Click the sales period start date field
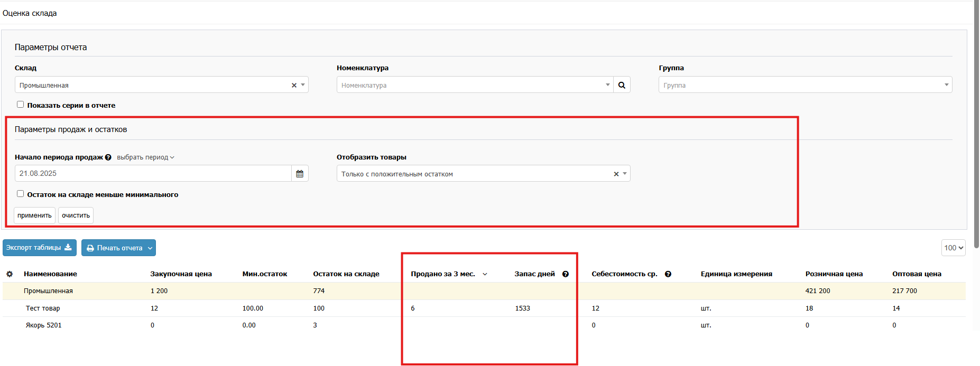 click(153, 174)
